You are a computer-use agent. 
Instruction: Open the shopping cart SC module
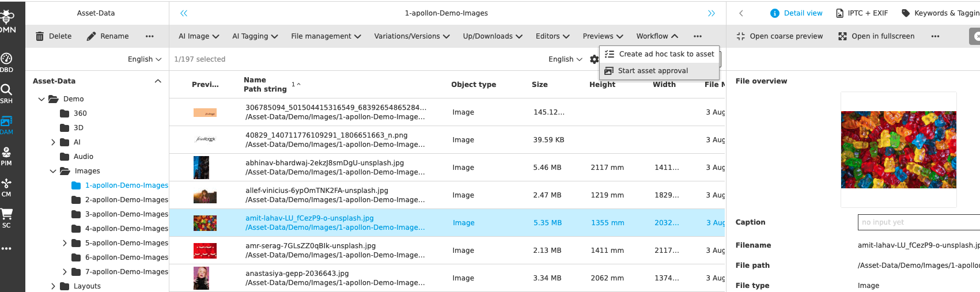coord(6,218)
